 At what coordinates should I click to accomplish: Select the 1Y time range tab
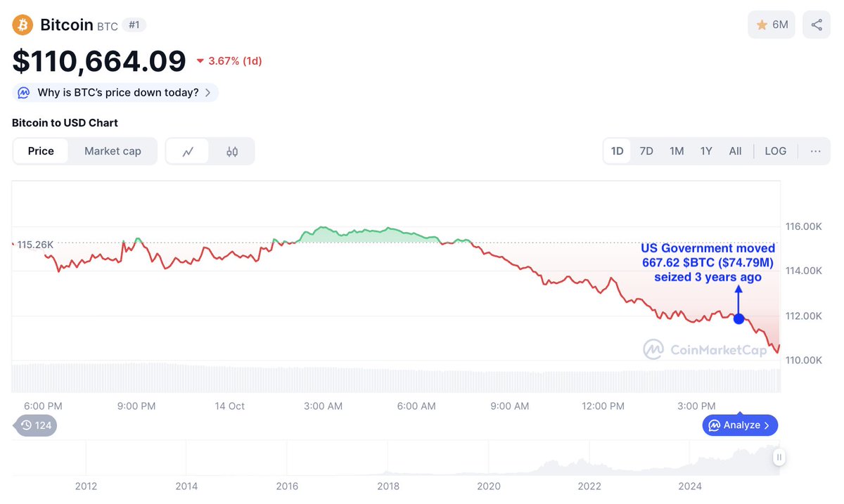tap(706, 151)
